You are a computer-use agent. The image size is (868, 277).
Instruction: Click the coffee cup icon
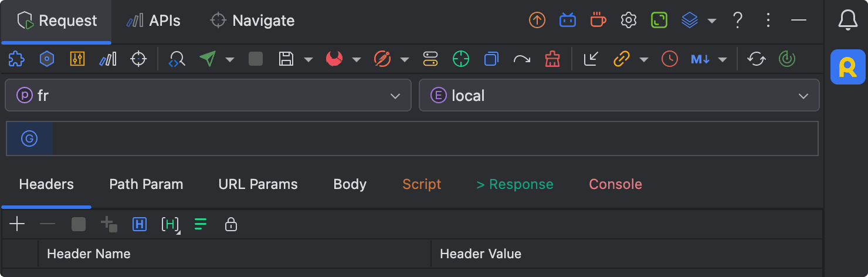click(598, 21)
